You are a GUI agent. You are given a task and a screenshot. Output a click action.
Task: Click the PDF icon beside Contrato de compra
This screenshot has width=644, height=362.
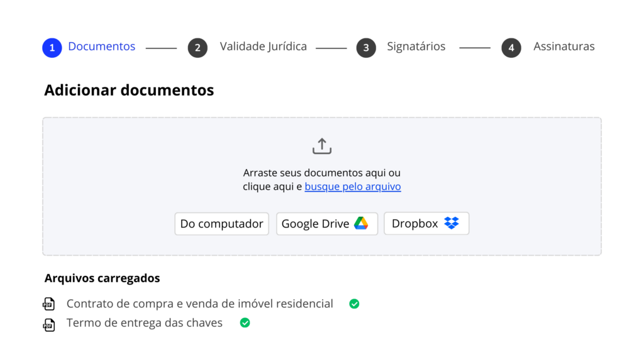(x=48, y=304)
